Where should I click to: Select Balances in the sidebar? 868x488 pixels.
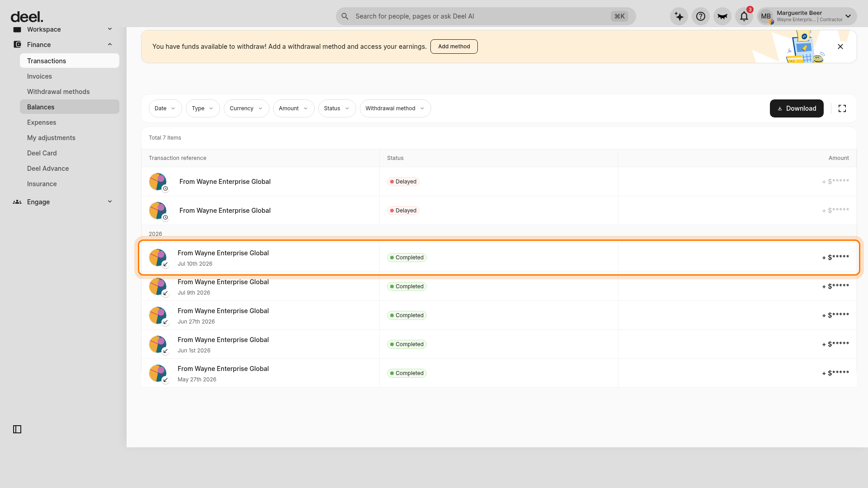point(70,107)
